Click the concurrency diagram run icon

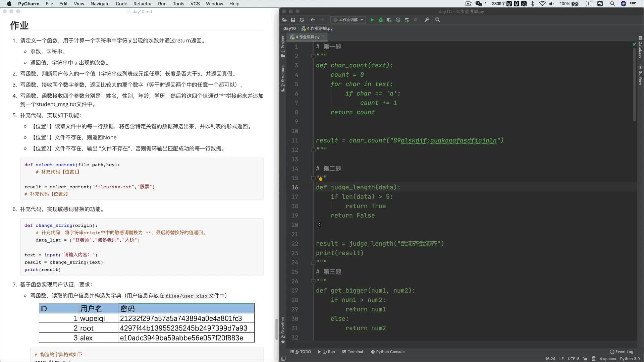407,20
